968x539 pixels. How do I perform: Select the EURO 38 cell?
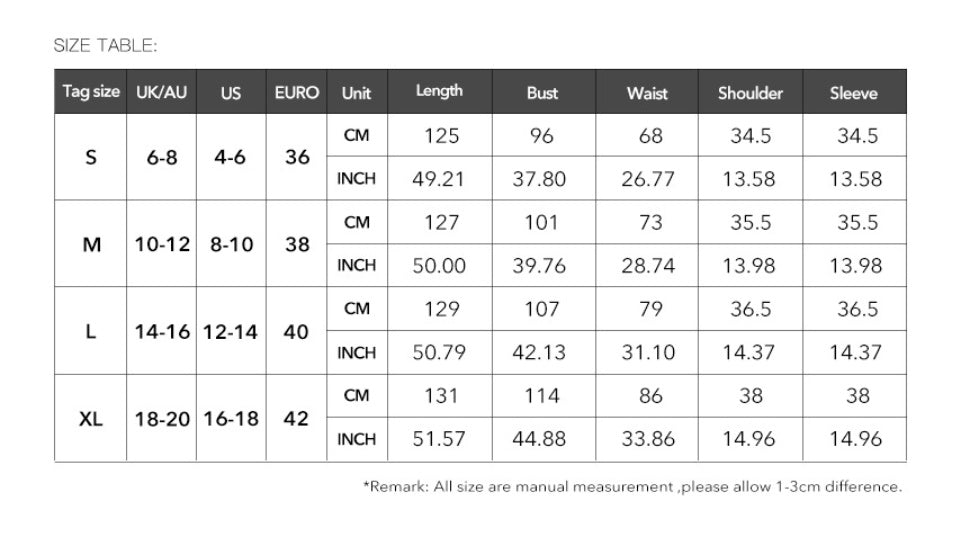coord(297,244)
